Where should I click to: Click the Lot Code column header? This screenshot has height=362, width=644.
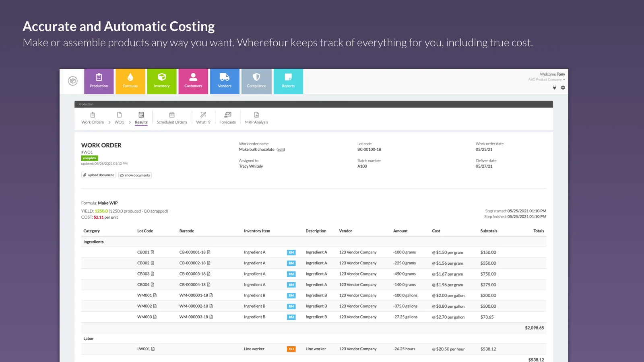pyautogui.click(x=145, y=231)
